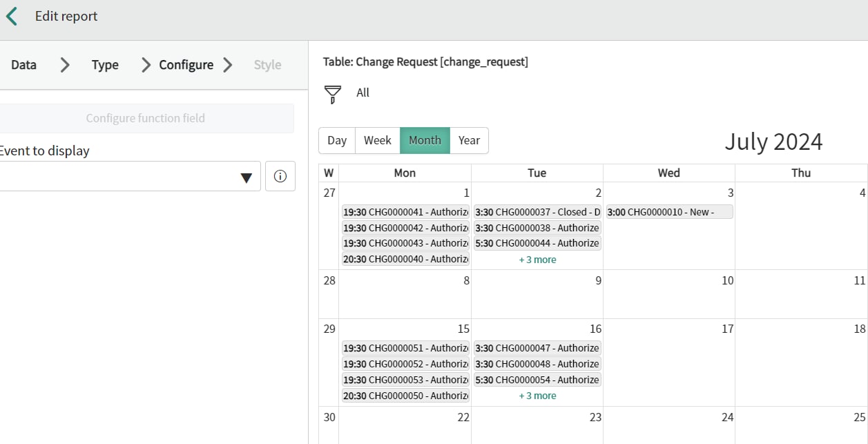Click the chevron between Type and Configure
The width and height of the screenshot is (868, 444).
click(145, 64)
